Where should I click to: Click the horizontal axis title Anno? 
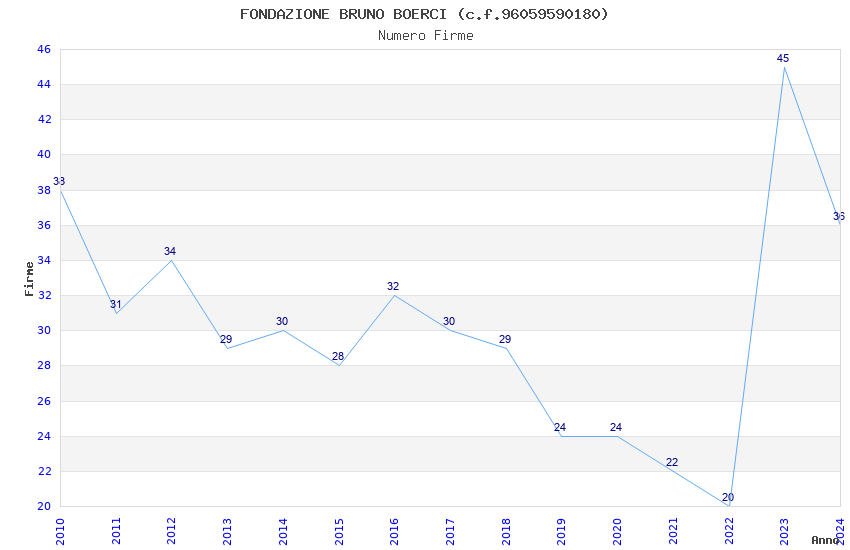pyautogui.click(x=825, y=540)
